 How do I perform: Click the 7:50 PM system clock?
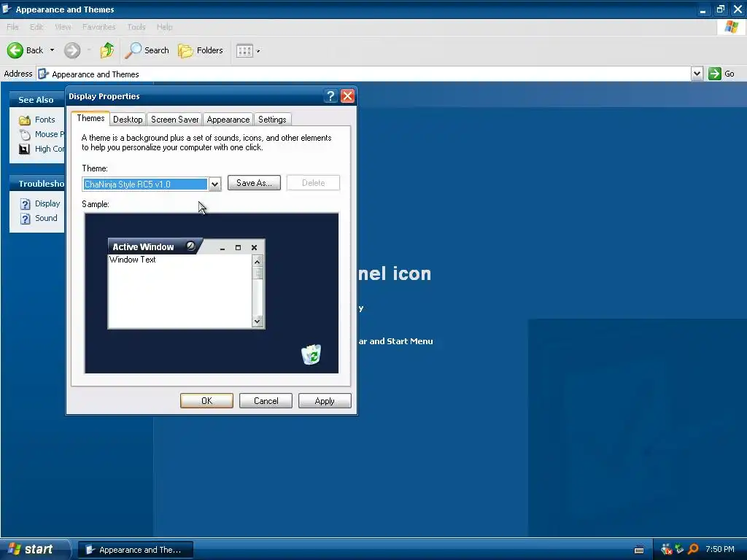720,549
